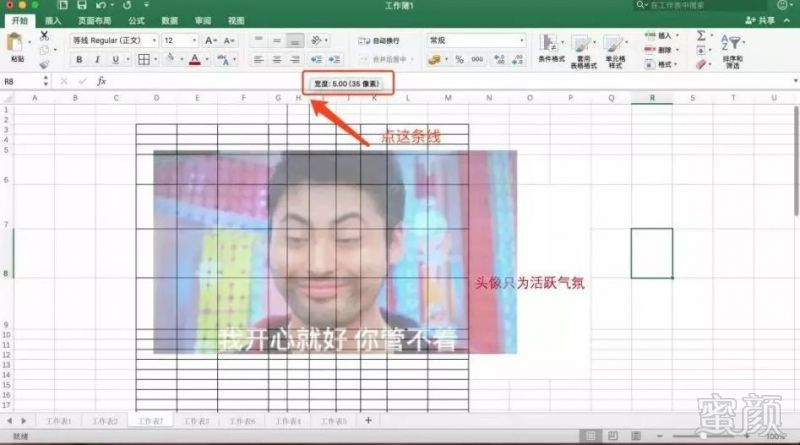Cut selection with the scissors icon

click(44, 36)
